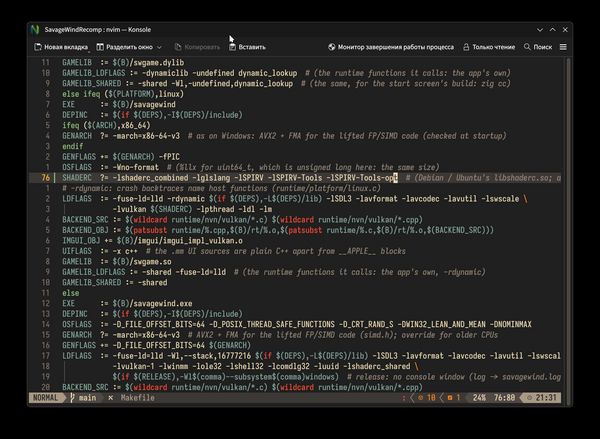This screenshot has width=600, height=439.
Task: Paste using the Вставить toolbar button
Action: coord(247,47)
